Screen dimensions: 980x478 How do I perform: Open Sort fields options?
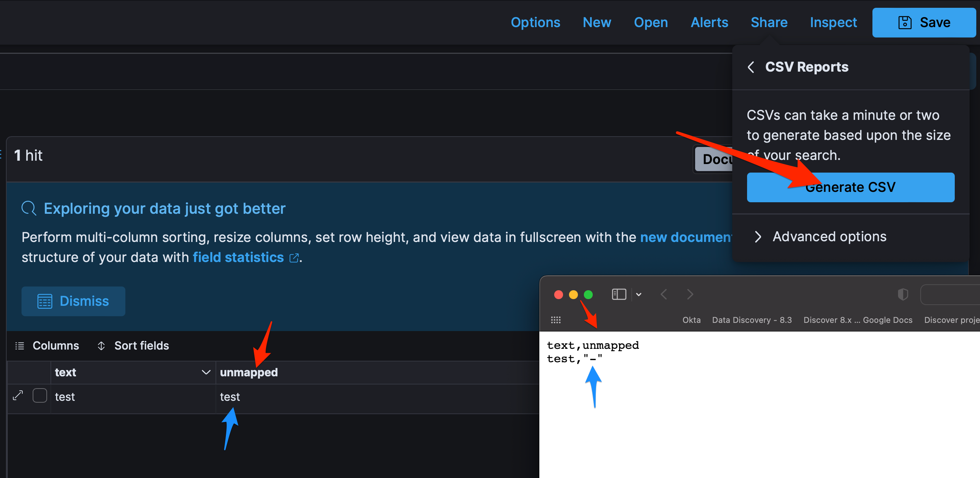pos(133,346)
